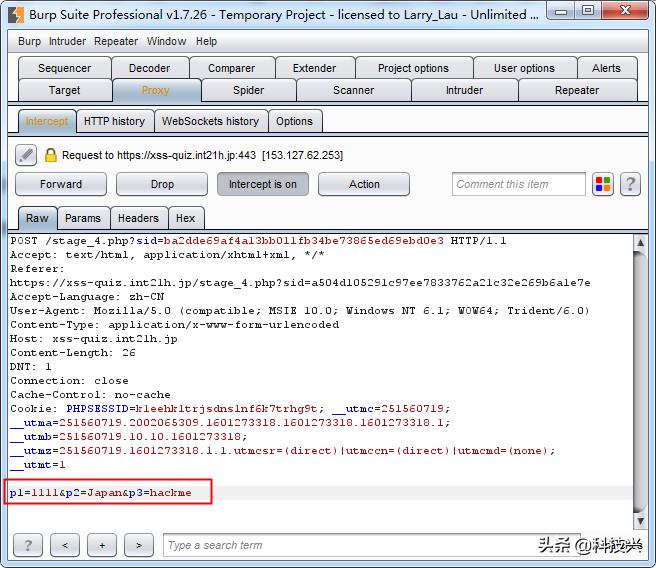Image resolution: width=656 pixels, height=568 pixels.
Task: Go to previous search match arrow
Action: coord(64,545)
